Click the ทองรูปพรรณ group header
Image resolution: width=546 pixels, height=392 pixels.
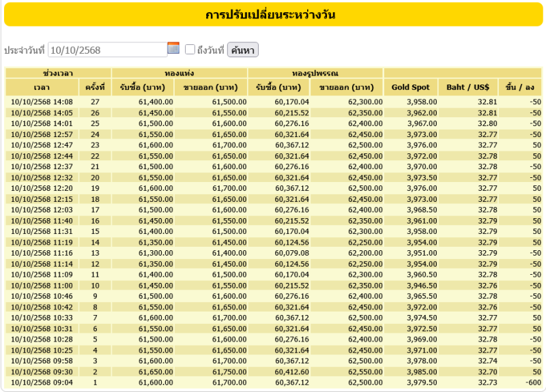pos(316,72)
